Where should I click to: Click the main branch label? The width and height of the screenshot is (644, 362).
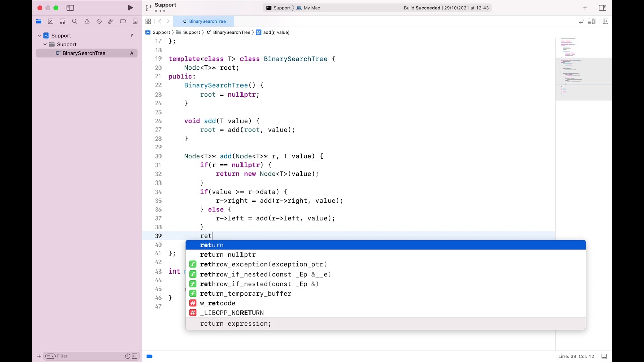[x=160, y=11]
